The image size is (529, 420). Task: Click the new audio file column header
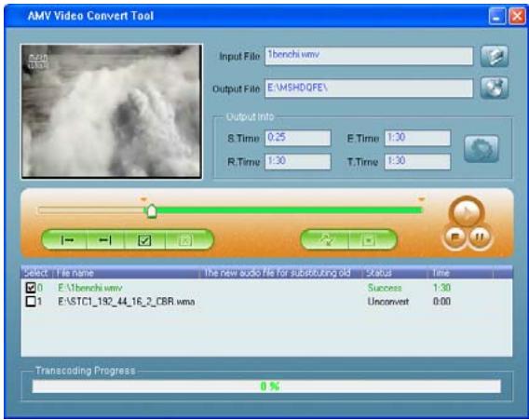tap(280, 273)
